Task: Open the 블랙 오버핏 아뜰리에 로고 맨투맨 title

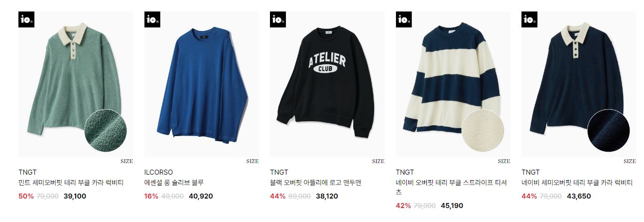Action: (316, 183)
